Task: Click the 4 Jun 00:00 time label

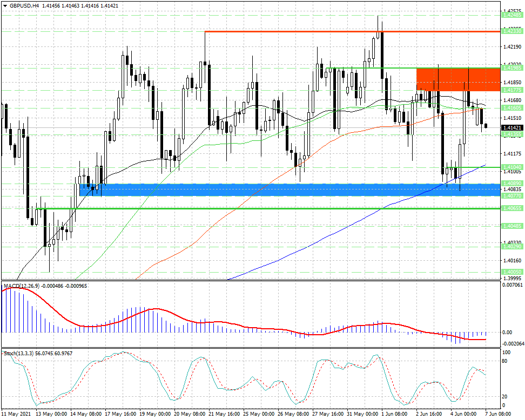Action: click(x=464, y=414)
